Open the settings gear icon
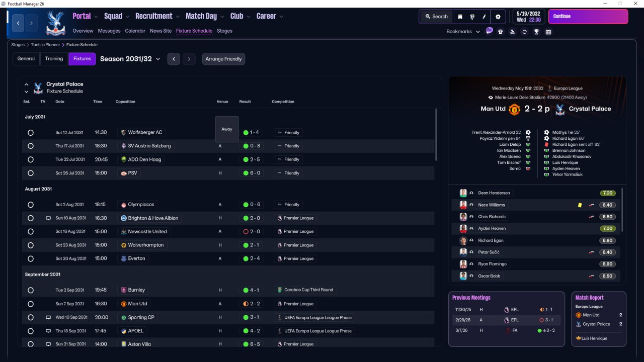The width and height of the screenshot is (644, 362). point(498,17)
